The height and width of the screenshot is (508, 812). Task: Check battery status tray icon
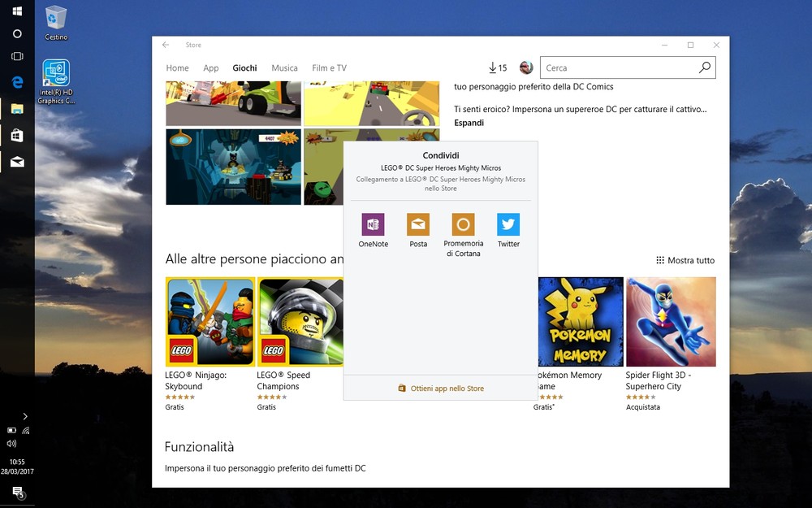[x=11, y=430]
